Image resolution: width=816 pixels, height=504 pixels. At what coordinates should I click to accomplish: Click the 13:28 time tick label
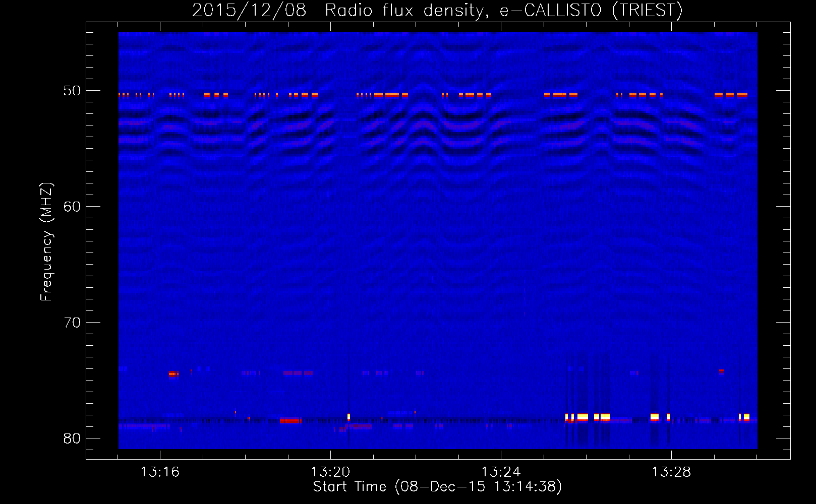tap(671, 472)
